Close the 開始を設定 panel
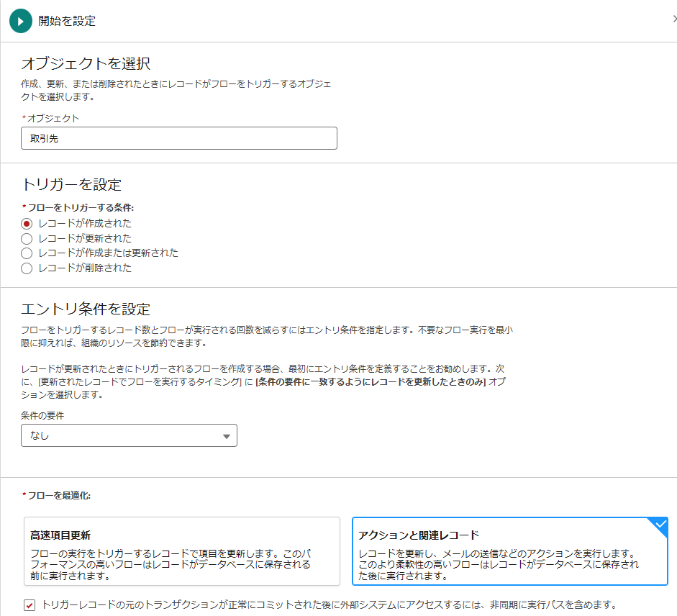The image size is (677, 616). click(674, 19)
